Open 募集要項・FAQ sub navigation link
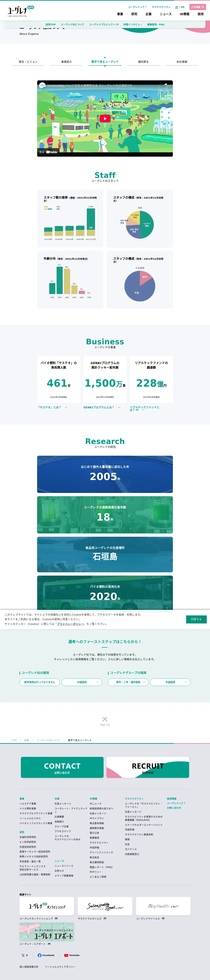 point(156,24)
